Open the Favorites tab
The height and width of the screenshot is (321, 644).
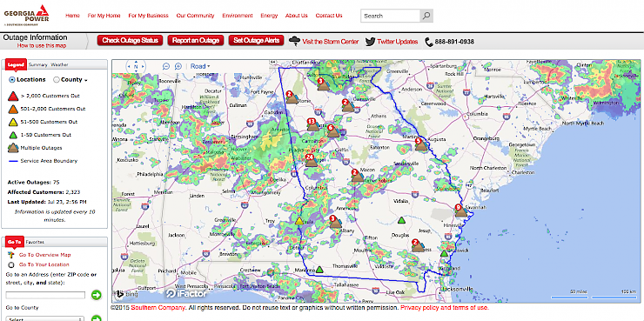click(x=35, y=242)
